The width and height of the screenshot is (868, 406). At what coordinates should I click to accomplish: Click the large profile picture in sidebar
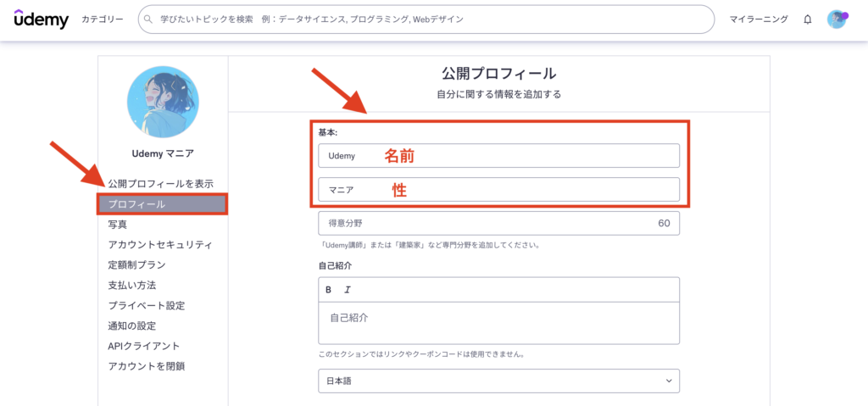(x=162, y=103)
